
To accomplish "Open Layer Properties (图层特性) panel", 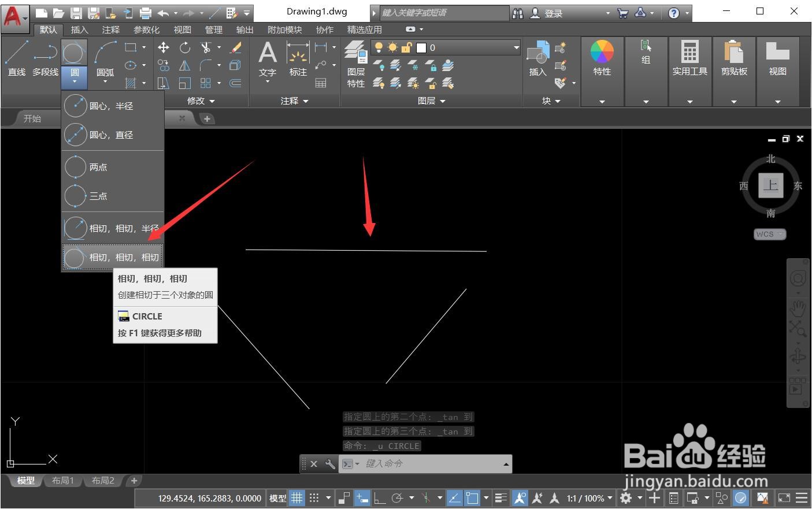I will (x=356, y=64).
